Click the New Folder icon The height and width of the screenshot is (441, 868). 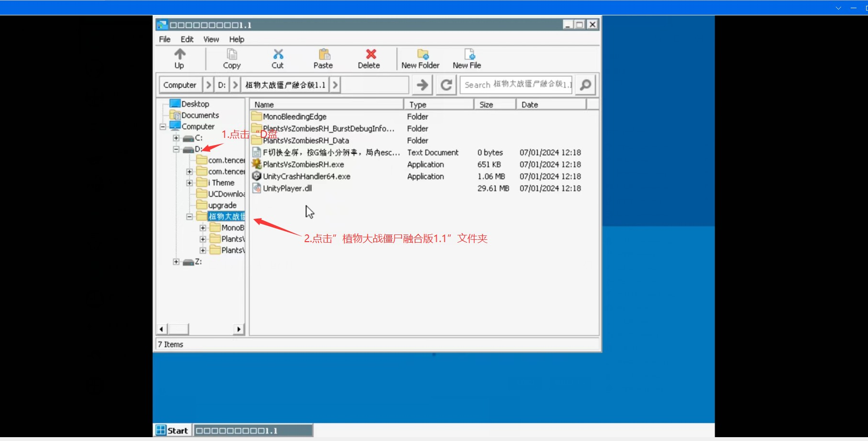pos(423,54)
